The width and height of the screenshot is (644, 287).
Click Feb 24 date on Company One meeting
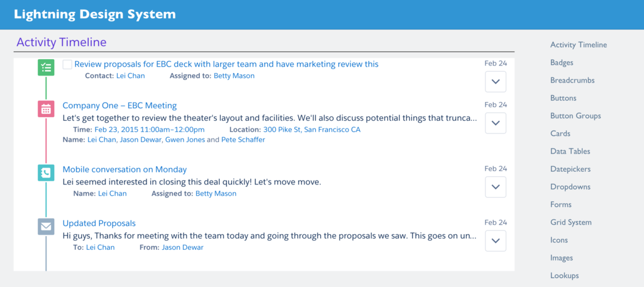tap(496, 104)
